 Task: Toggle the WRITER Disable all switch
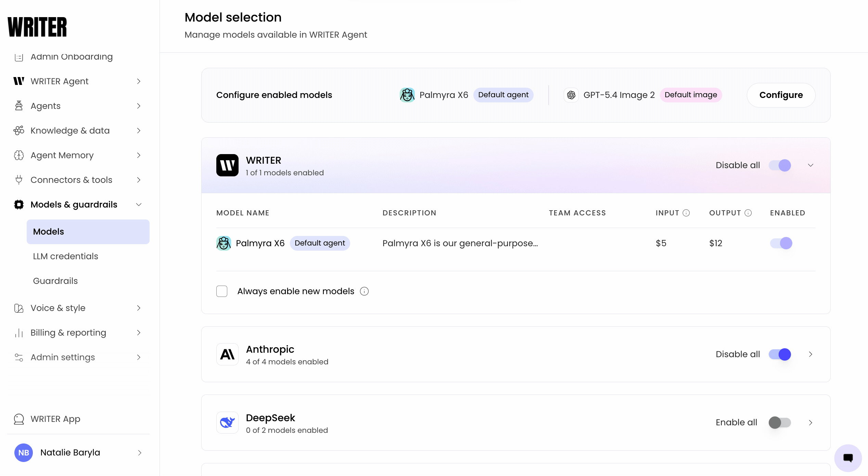pos(780,165)
